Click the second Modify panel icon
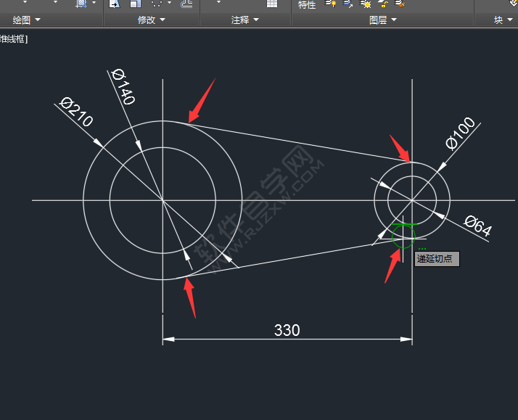This screenshot has height=420, width=518. click(135, 4)
